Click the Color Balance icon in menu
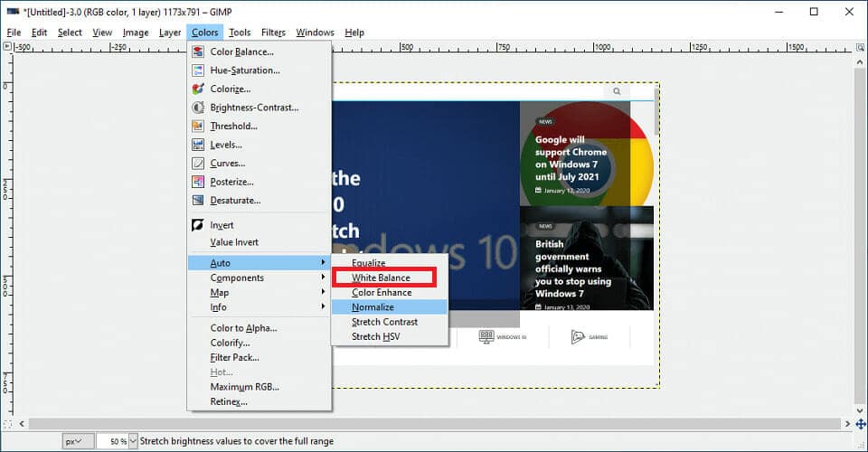The image size is (868, 452). 198,52
